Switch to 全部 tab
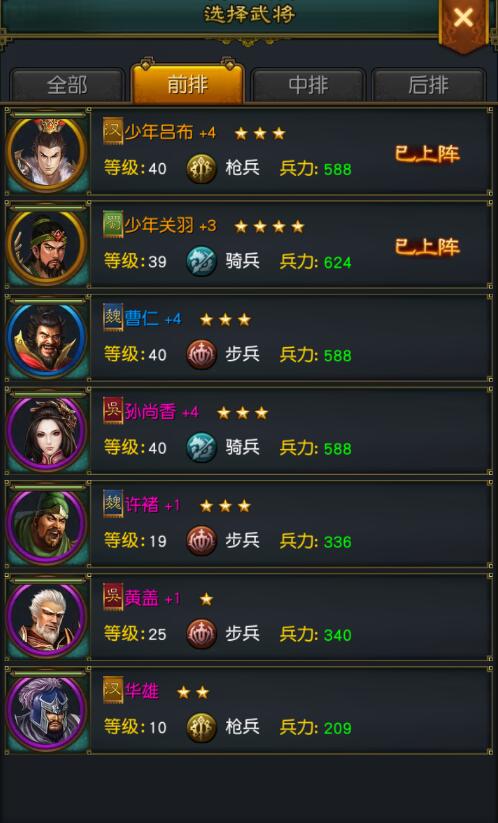Screen dimensions: 498x823 tap(67, 85)
